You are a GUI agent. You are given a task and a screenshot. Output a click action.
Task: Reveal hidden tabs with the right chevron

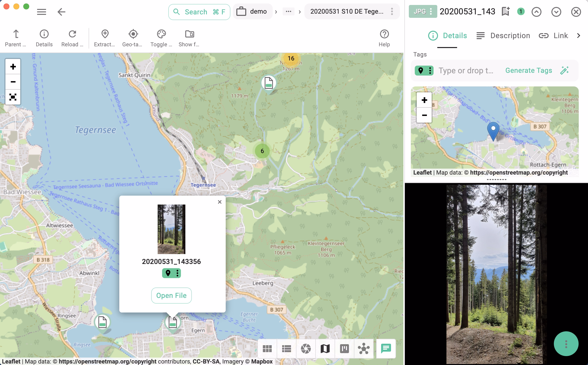[579, 35]
